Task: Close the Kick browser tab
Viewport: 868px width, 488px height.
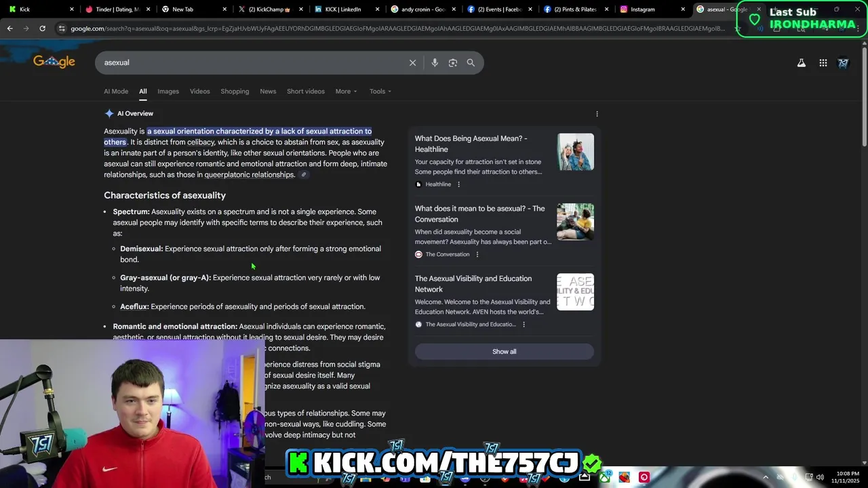Action: coord(72,9)
